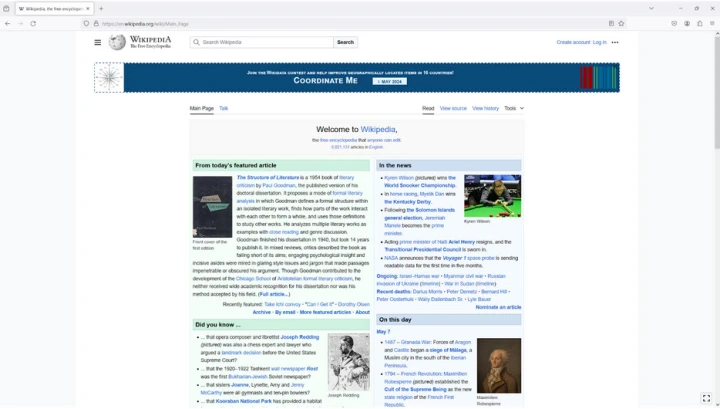Open the Paul Goodman link
Image resolution: width=720 pixels, height=409 pixels.
coord(279,185)
